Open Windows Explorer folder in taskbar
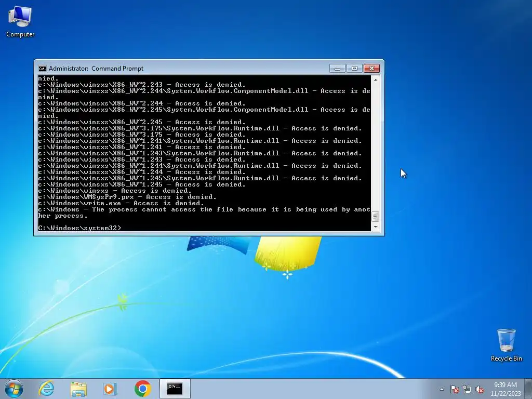The height and width of the screenshot is (399, 532). 78,389
